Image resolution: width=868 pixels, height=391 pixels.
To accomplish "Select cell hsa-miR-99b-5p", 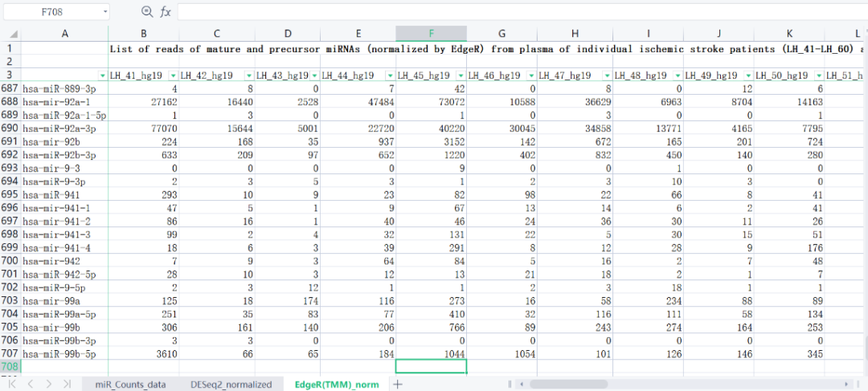I will [x=65, y=353].
